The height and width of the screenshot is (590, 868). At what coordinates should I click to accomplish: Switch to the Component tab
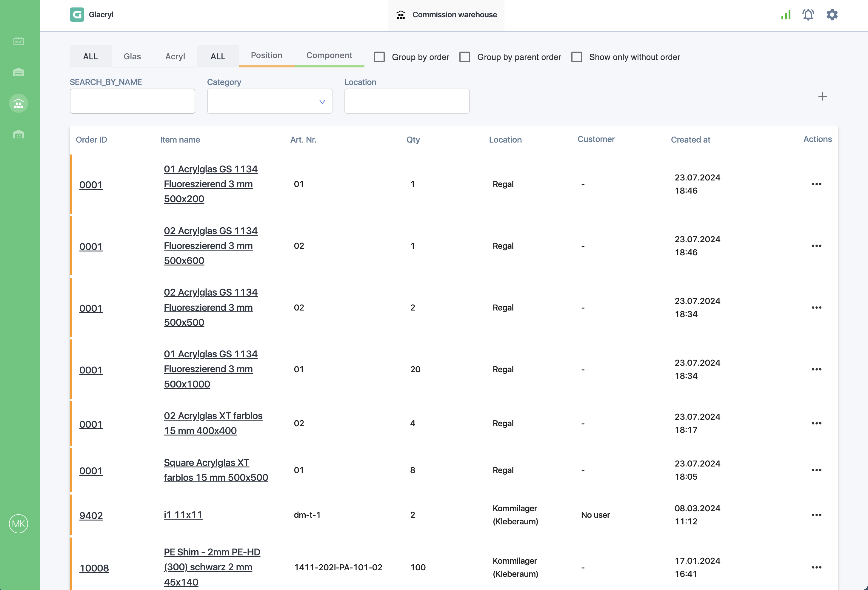point(330,55)
